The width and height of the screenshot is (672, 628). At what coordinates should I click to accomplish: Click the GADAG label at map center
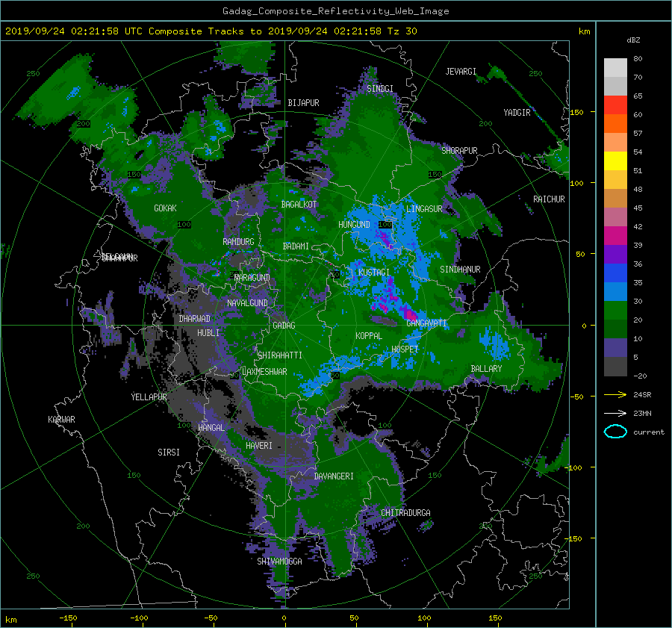pos(284,326)
